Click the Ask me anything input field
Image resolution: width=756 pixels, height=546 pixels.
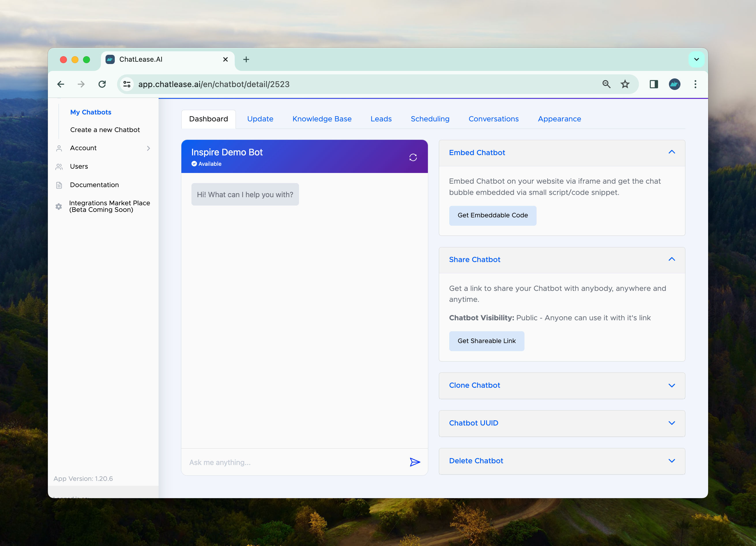pos(293,462)
